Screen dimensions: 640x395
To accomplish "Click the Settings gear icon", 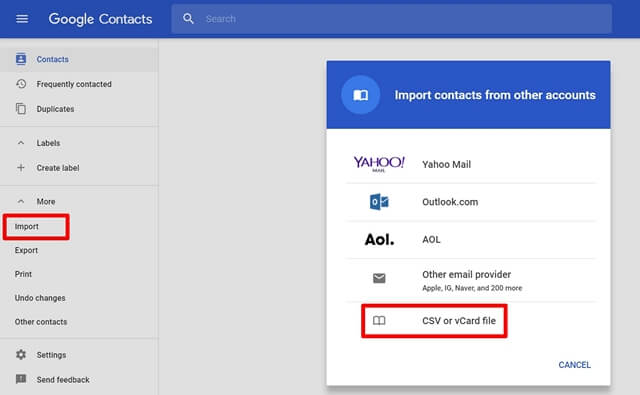I will (x=21, y=355).
